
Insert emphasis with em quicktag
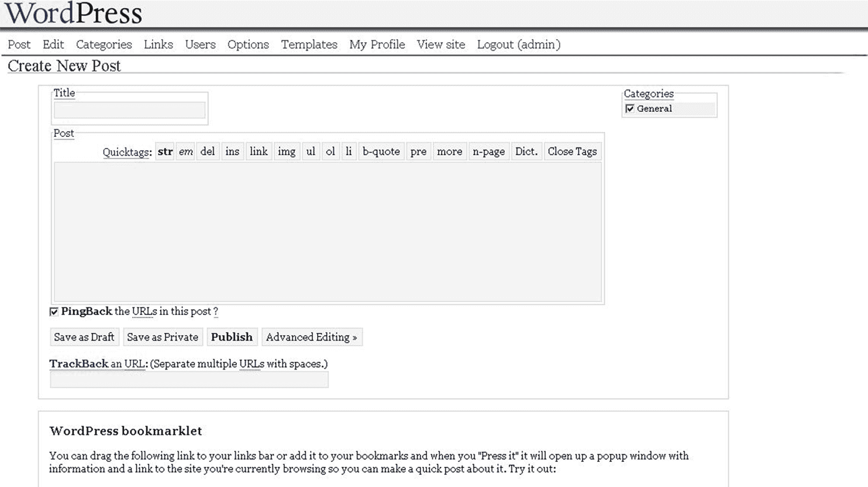point(186,152)
